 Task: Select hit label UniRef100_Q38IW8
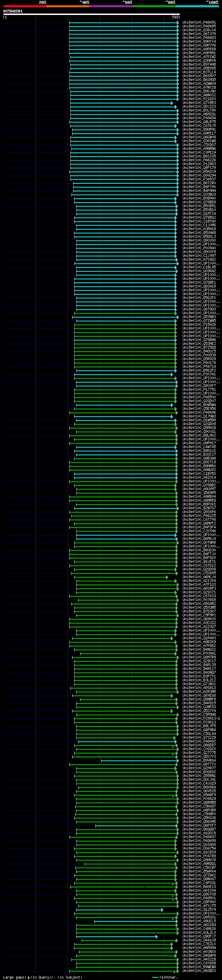[x=199, y=141]
